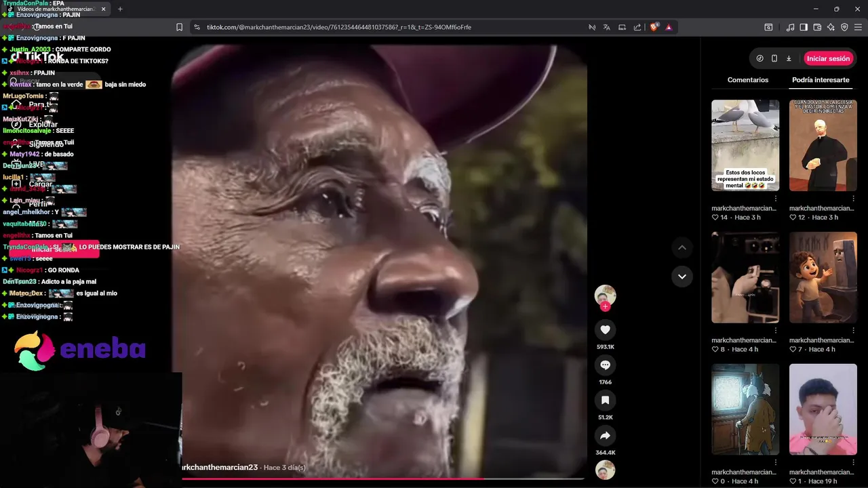Click the markchanthemarcian23 username below the video
The image size is (868, 488).
pos(220,468)
